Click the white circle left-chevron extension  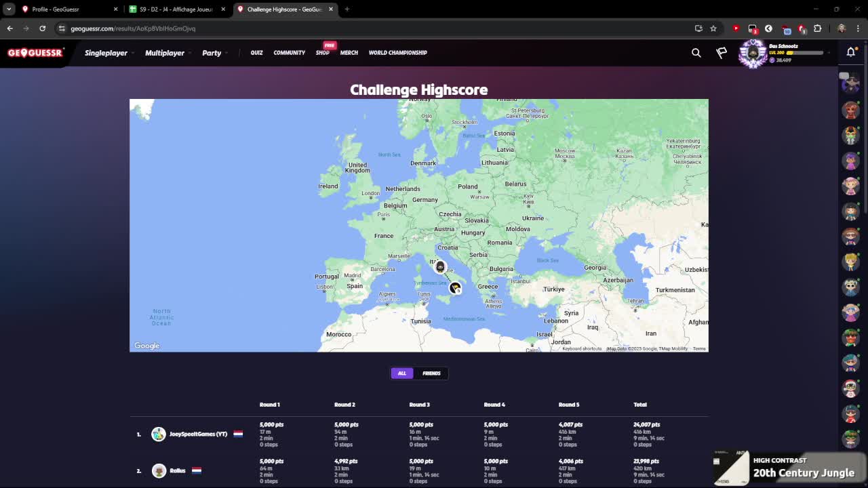768,28
